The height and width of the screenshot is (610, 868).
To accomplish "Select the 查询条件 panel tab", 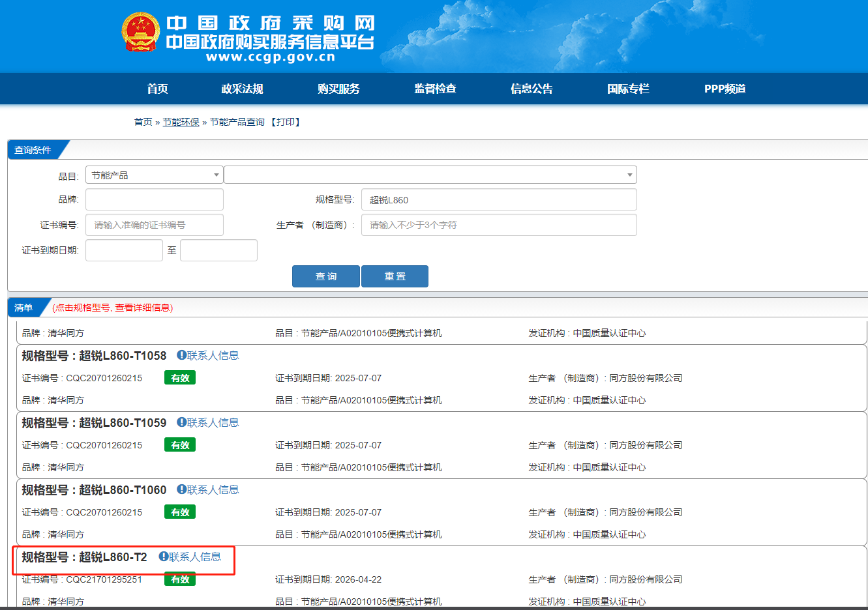I will [x=34, y=150].
